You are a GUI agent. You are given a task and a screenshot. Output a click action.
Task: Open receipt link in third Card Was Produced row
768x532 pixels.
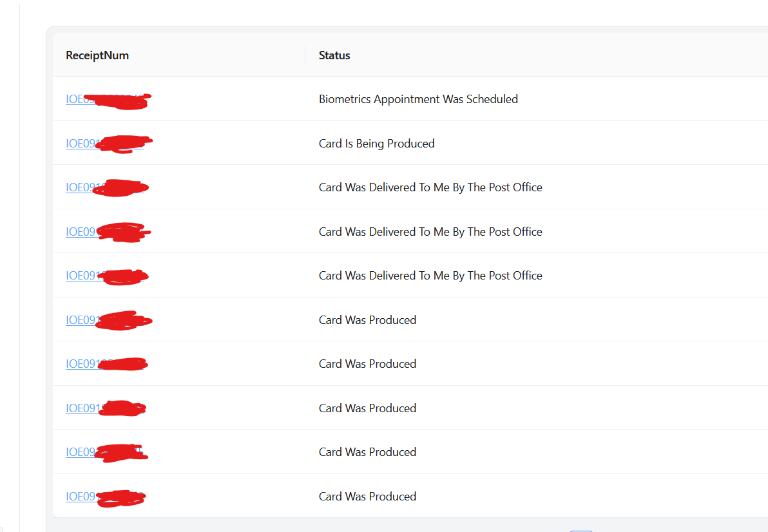pos(105,408)
